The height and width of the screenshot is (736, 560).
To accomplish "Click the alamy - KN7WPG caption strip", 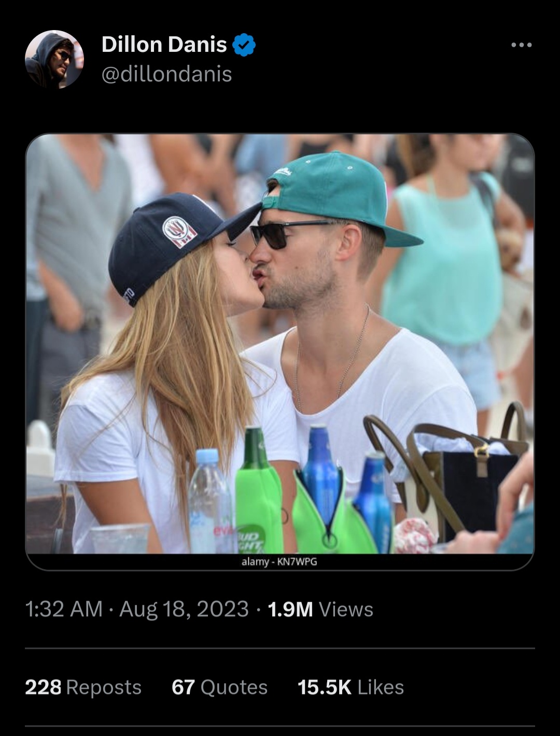I will click(279, 561).
